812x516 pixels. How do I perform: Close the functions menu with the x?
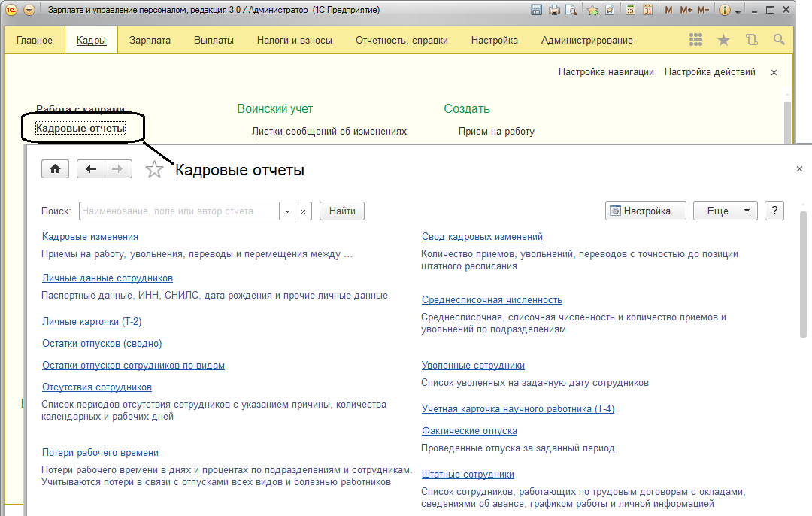pos(774,72)
